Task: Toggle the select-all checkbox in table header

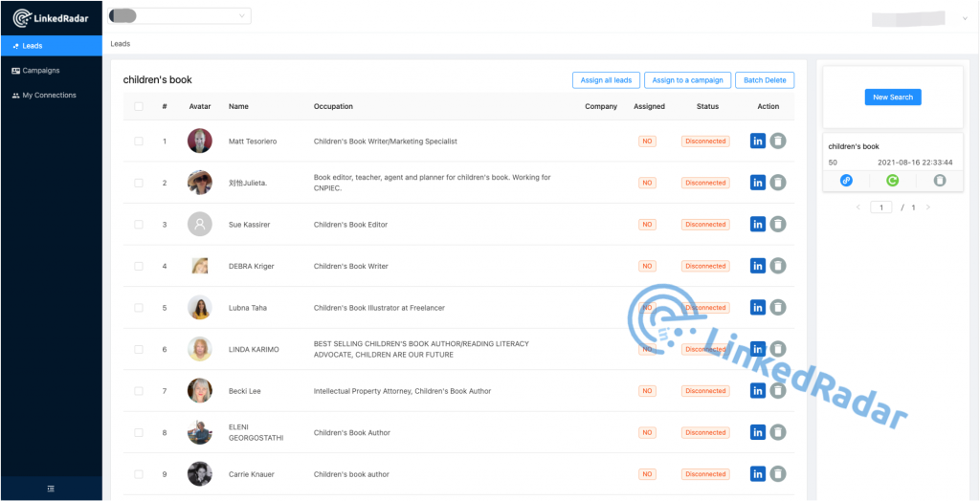Action: pyautogui.click(x=139, y=106)
